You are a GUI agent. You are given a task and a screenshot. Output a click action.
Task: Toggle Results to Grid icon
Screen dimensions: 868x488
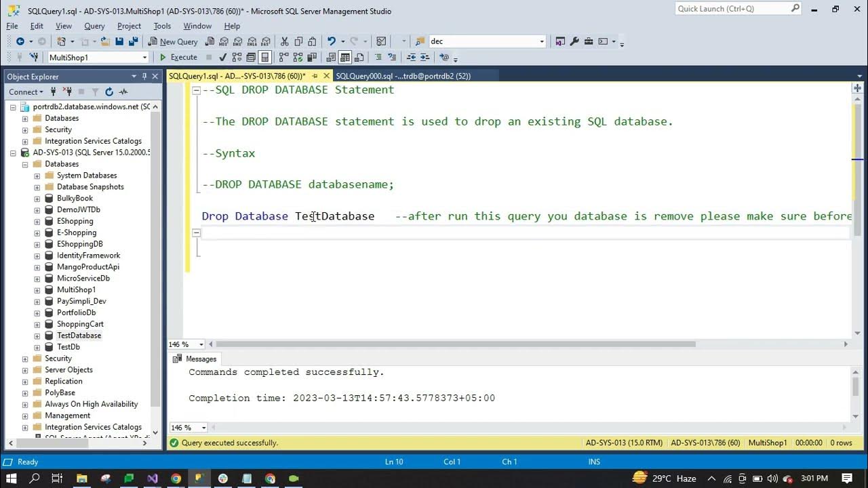click(x=344, y=58)
